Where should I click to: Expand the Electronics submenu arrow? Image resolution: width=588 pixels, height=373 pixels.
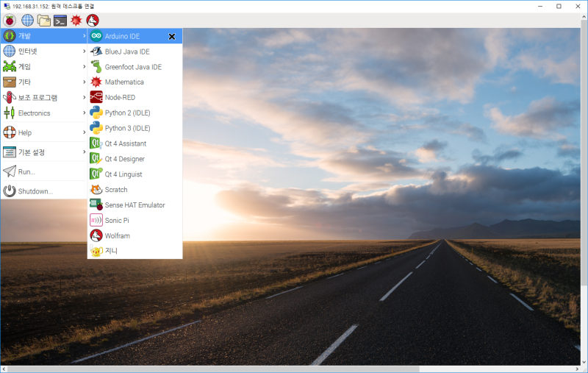pos(84,113)
